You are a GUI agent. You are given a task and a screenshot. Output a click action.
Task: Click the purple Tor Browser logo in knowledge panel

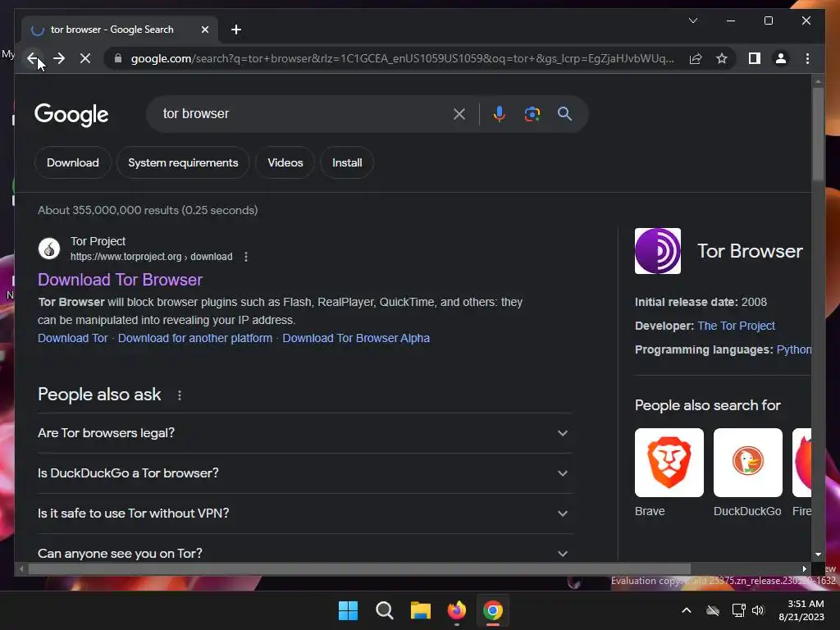658,251
